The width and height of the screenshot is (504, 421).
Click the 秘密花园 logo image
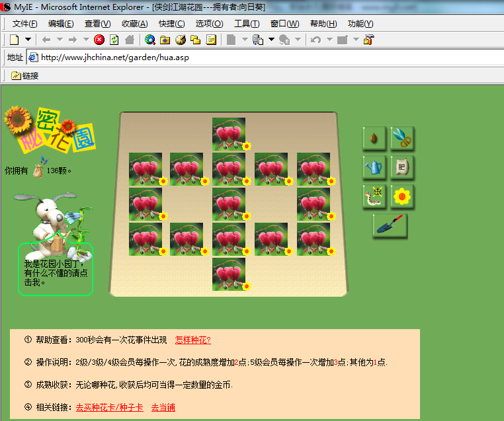[50, 130]
